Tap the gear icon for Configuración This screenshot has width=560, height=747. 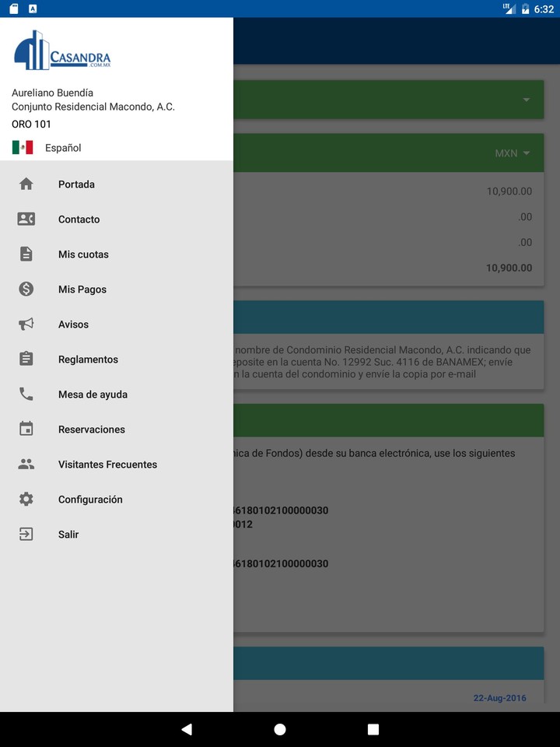pos(26,500)
